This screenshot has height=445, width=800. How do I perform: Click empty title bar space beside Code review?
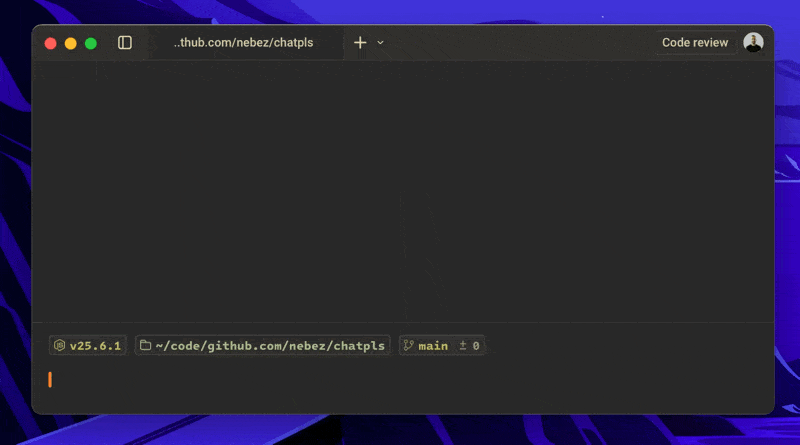[520, 43]
